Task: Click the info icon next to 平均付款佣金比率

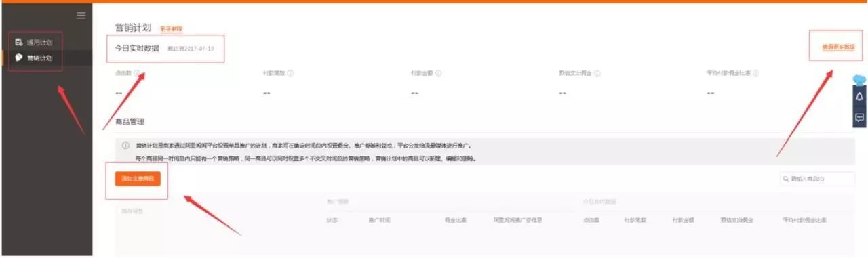Action: [756, 73]
